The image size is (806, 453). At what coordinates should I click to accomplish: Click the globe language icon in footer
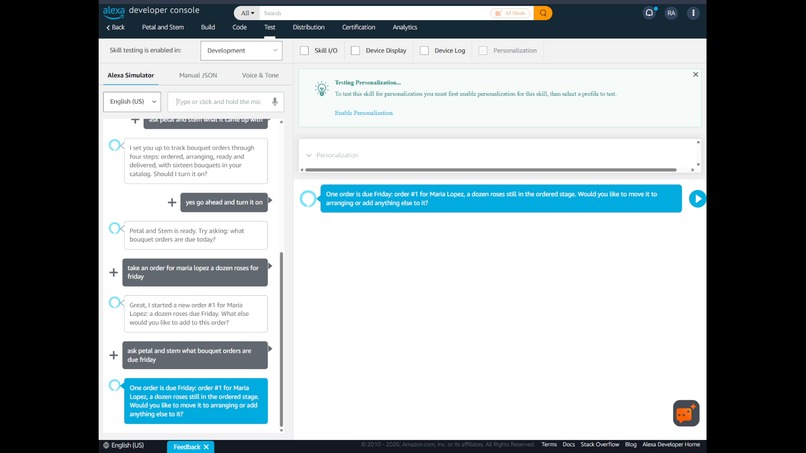106,445
